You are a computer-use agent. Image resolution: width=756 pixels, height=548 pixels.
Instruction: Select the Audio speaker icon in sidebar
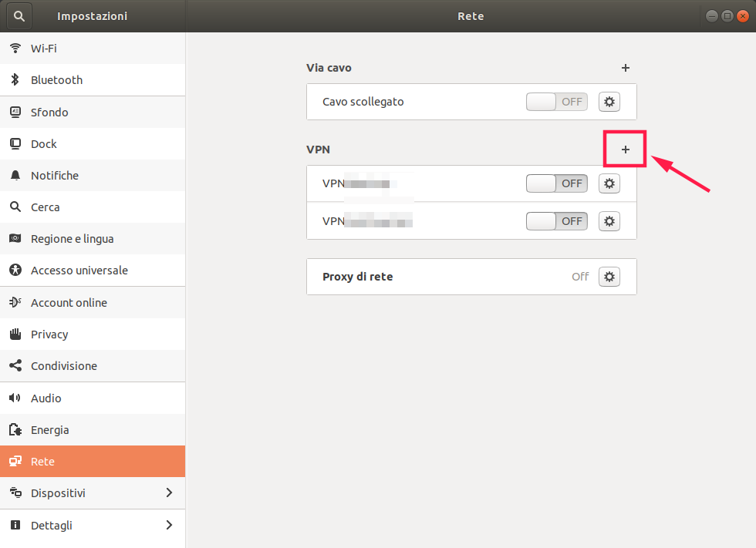click(x=15, y=398)
